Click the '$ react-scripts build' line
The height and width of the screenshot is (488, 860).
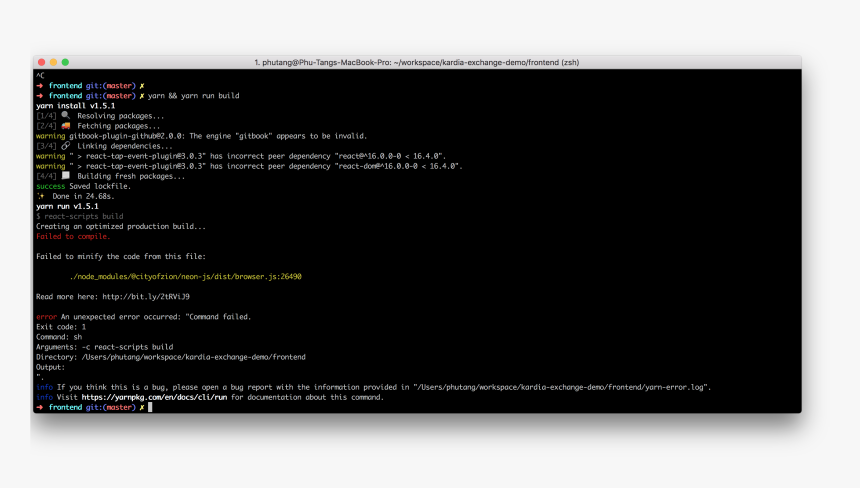80,216
